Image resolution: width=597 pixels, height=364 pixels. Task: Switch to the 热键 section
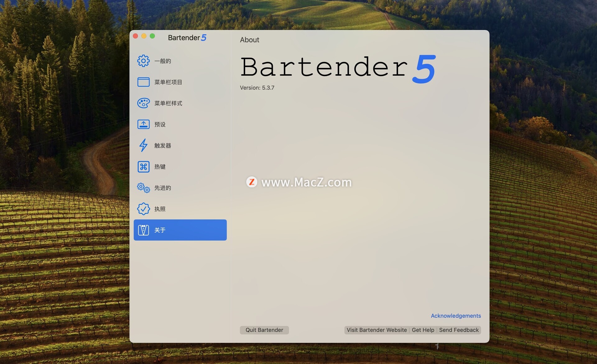coord(180,166)
